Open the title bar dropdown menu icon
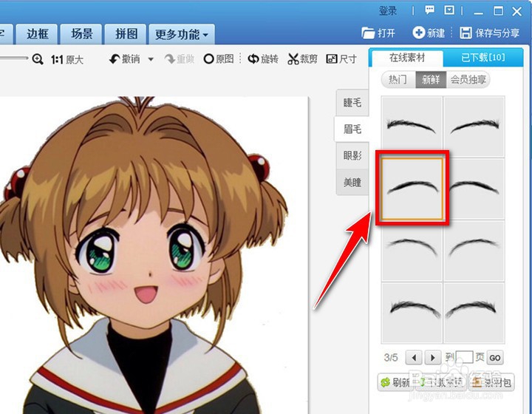Screen dimensions: 532x414 [449, 10]
